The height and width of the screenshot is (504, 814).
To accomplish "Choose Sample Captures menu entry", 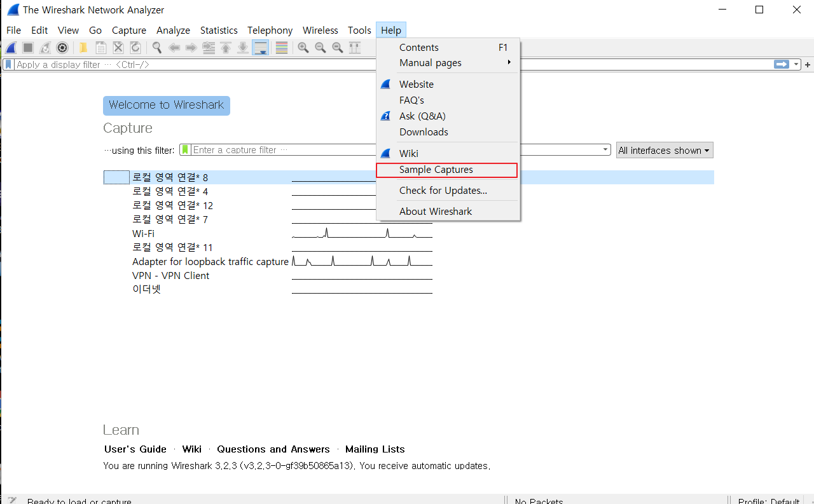I will click(448, 170).
